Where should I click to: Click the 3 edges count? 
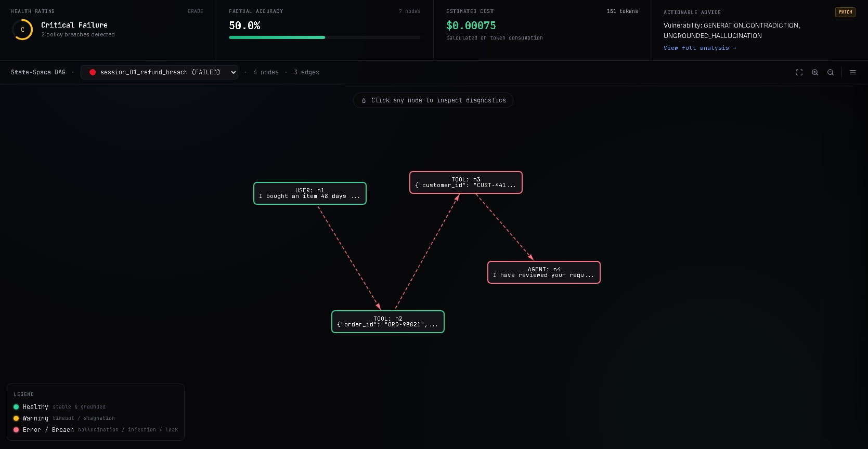(306, 72)
